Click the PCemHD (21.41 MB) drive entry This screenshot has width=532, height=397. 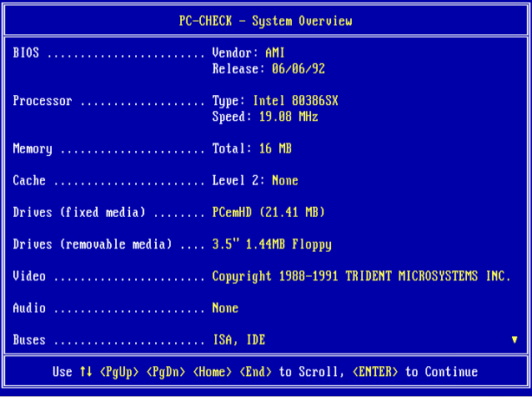click(269, 213)
